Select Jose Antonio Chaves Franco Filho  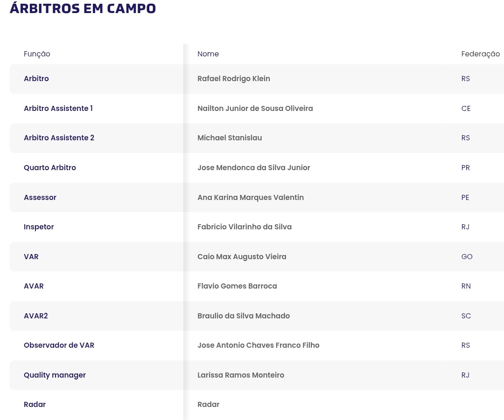(259, 345)
